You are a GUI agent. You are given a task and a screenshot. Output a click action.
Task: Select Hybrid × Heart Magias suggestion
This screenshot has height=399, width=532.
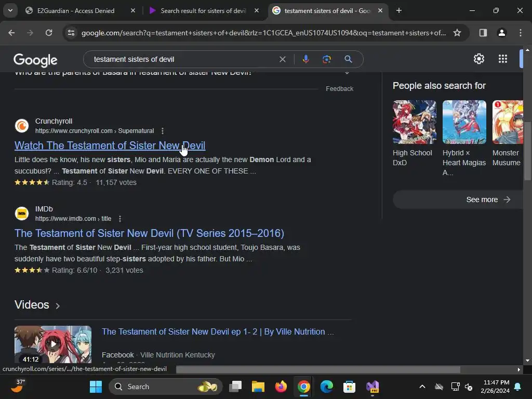tap(464, 138)
